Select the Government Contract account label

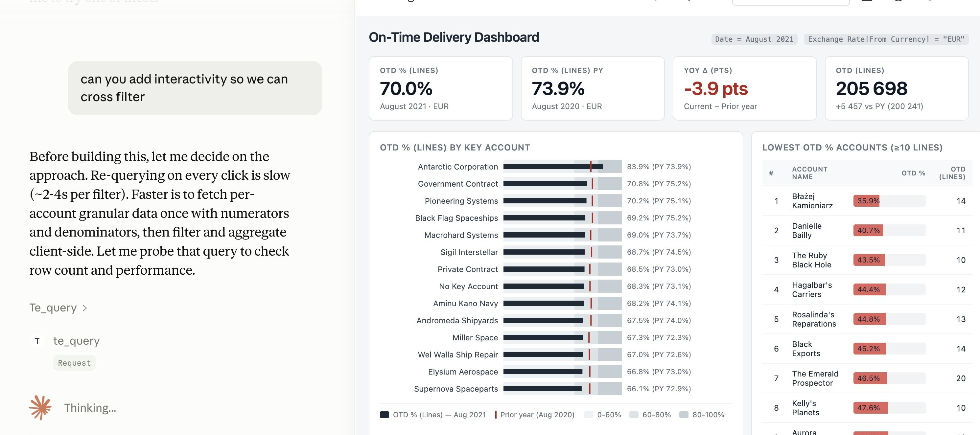coord(458,184)
